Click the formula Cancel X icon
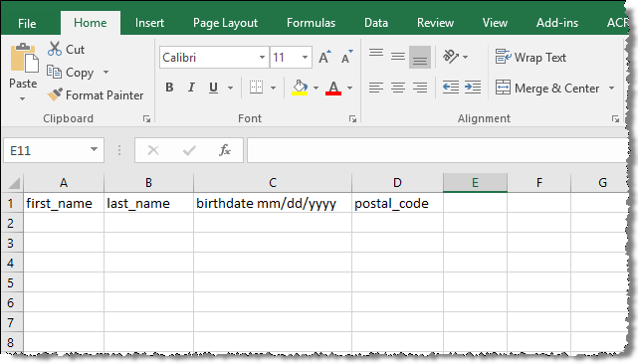This screenshot has height=364, width=638. pos(153,150)
